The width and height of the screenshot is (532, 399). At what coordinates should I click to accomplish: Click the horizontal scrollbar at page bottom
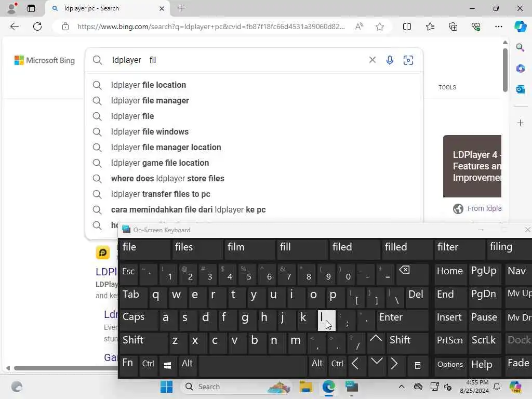coord(66,368)
